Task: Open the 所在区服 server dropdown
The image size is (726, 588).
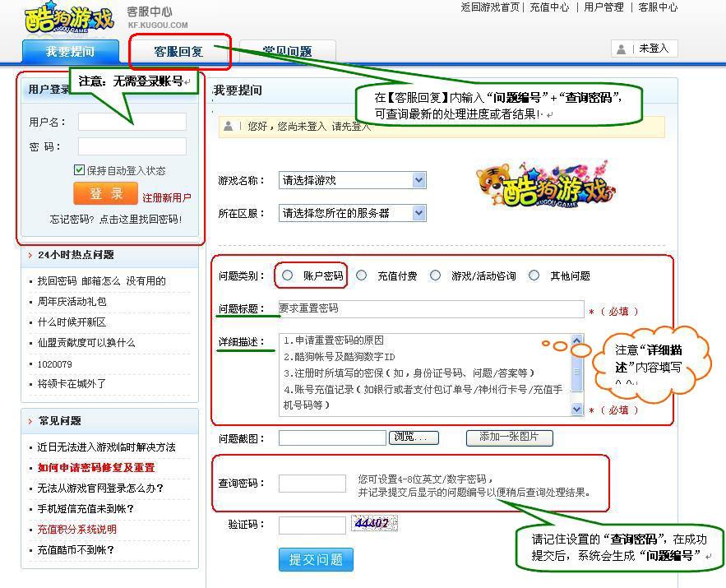Action: 353,213
